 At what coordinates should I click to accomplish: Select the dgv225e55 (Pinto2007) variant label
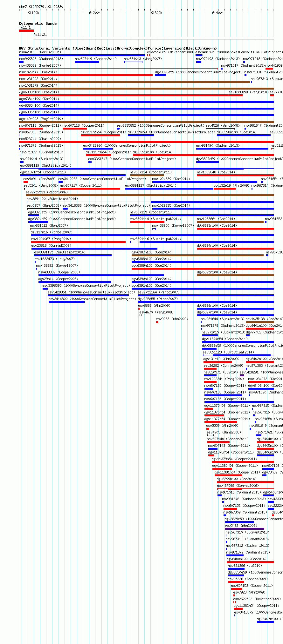[158, 299]
